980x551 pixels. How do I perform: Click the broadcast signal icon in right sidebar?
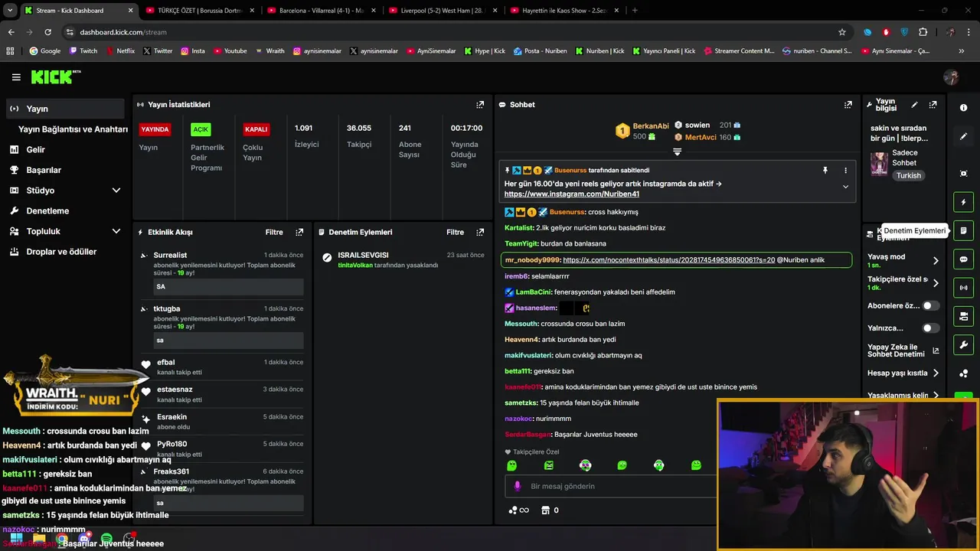(963, 288)
